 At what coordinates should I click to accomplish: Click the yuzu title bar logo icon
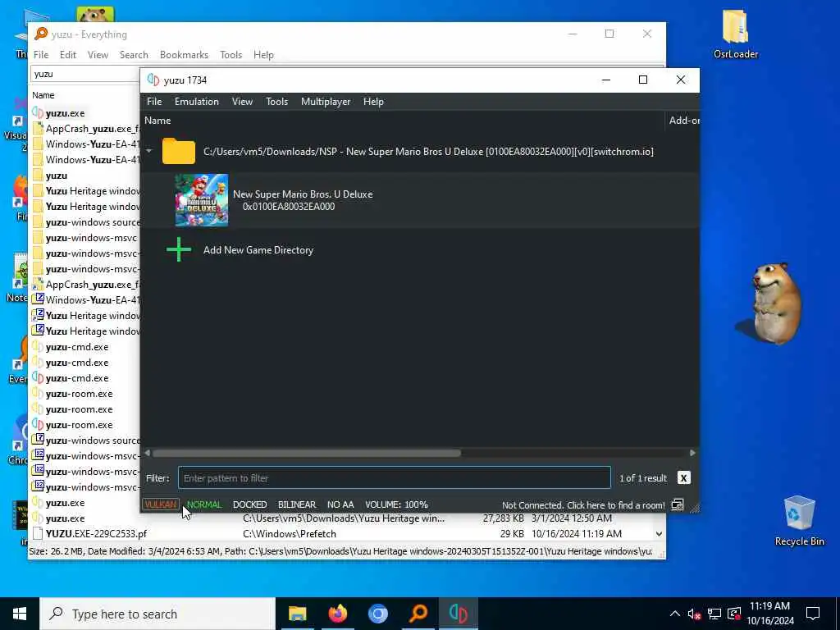pos(153,80)
